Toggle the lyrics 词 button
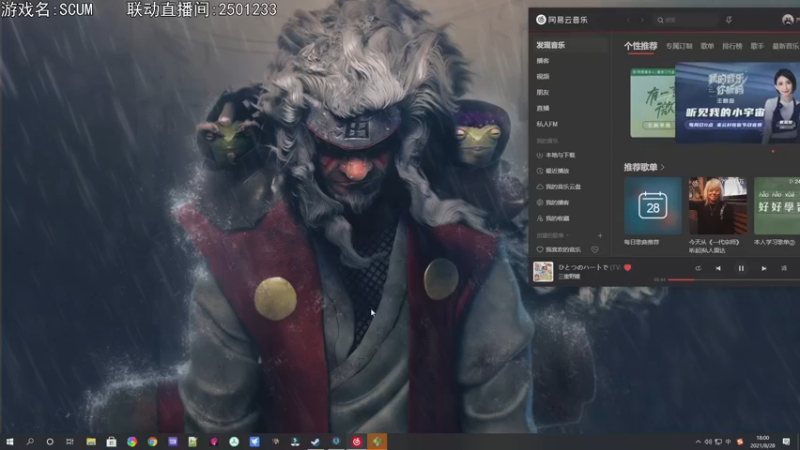The image size is (800, 450). coord(784,268)
